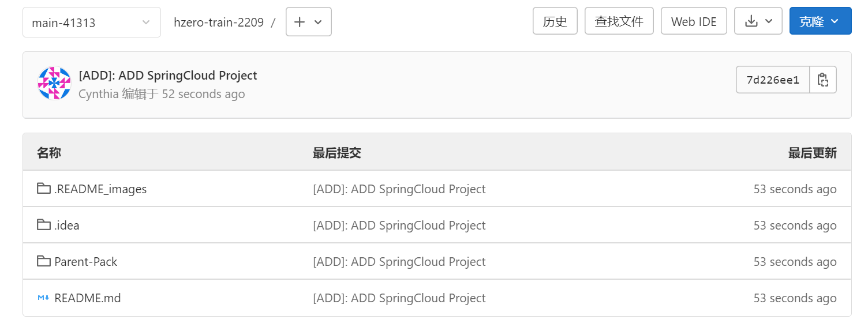Open the hzero-train-2209 breadcrumb link
868x323 pixels.
tap(219, 22)
